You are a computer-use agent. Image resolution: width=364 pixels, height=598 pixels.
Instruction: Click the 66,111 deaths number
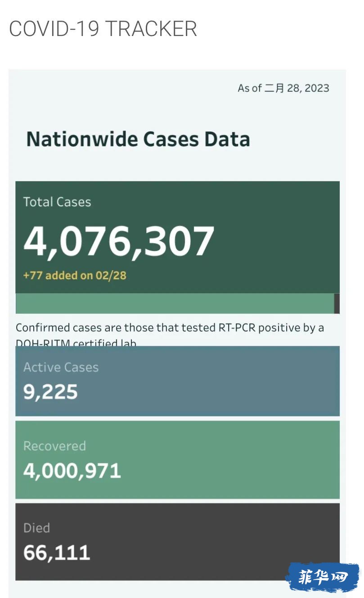[x=57, y=553]
